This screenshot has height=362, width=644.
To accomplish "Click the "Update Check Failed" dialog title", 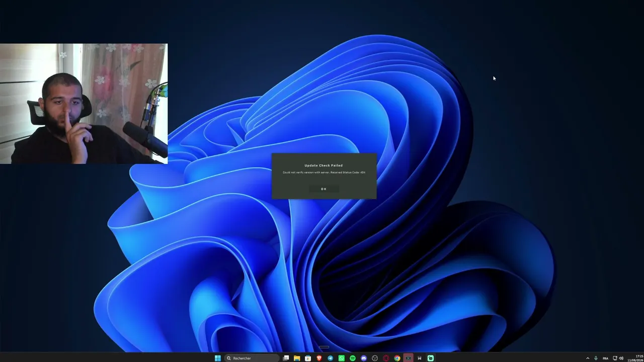I will coord(324,165).
